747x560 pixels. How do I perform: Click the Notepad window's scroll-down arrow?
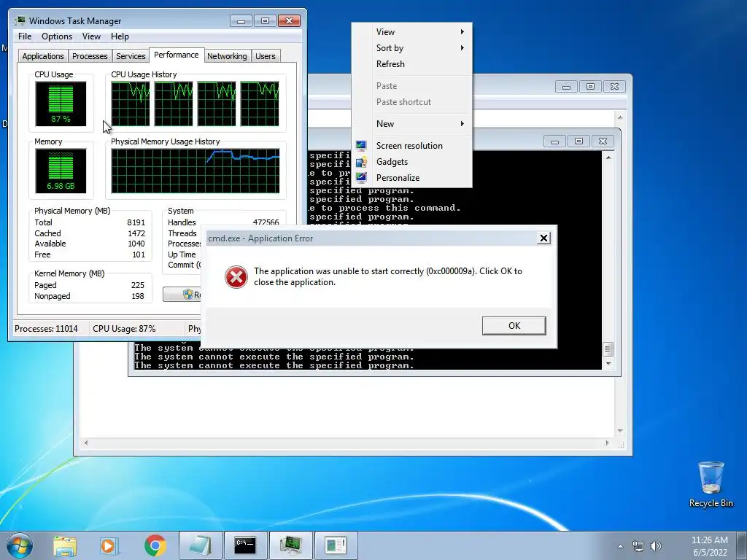[620, 430]
